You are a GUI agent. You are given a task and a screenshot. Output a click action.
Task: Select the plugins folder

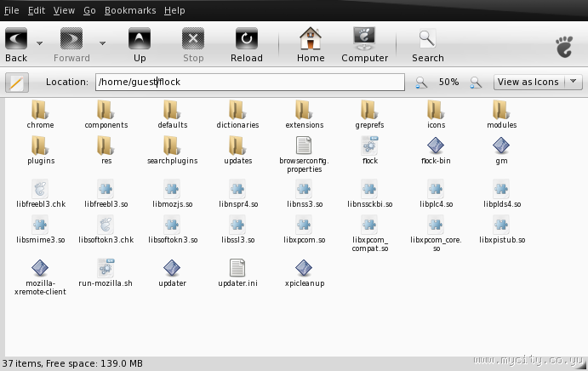[41, 150]
